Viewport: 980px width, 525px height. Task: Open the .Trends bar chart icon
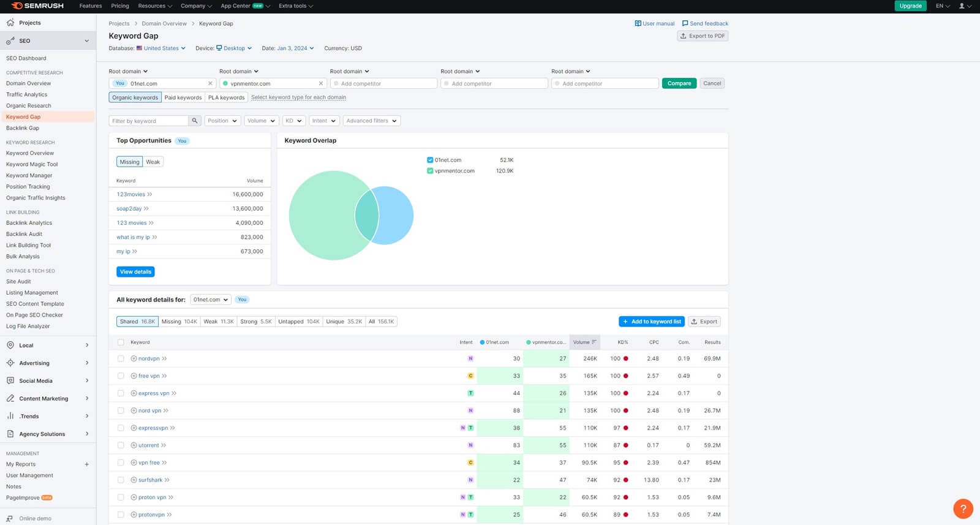10,416
